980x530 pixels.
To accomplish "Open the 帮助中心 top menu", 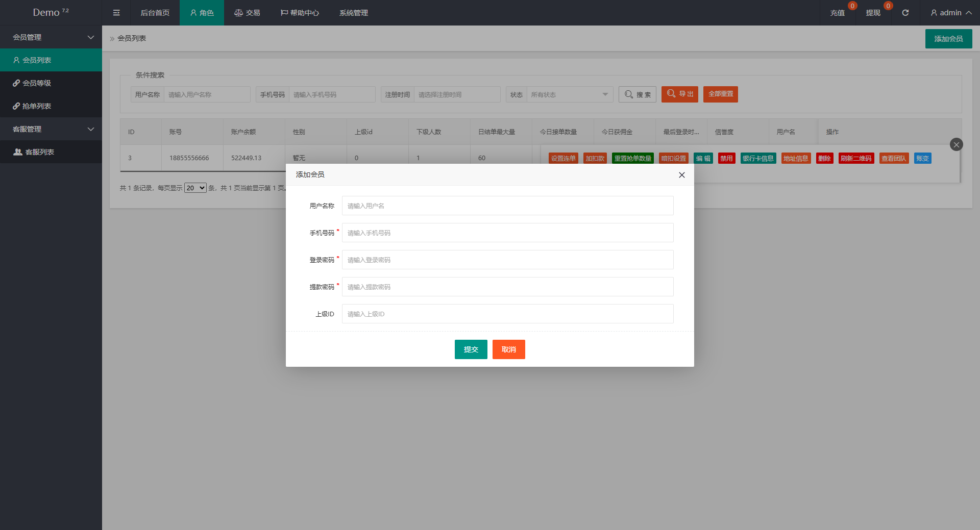I will click(x=300, y=13).
